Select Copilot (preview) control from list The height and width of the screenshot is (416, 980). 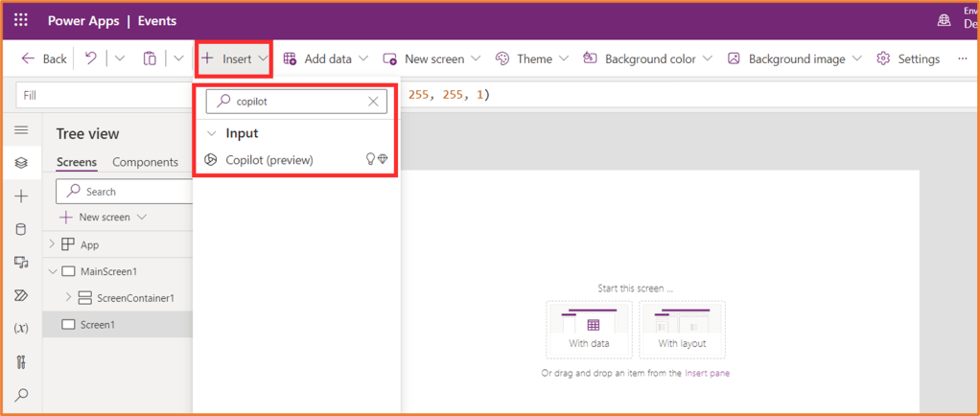(269, 160)
